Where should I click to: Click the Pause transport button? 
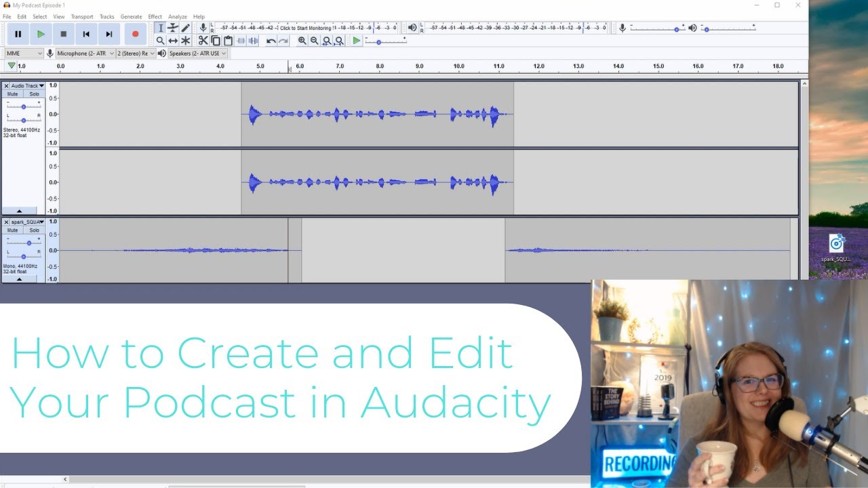[x=18, y=34]
